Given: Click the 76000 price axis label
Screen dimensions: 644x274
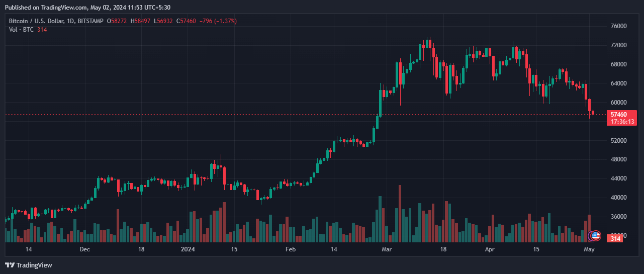Looking at the screenshot, I should point(618,26).
